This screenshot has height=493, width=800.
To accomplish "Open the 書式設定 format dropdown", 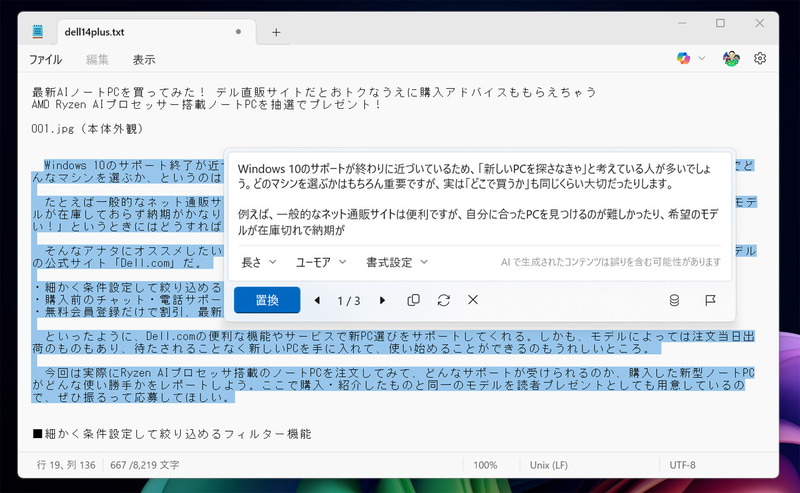I will coord(397,262).
